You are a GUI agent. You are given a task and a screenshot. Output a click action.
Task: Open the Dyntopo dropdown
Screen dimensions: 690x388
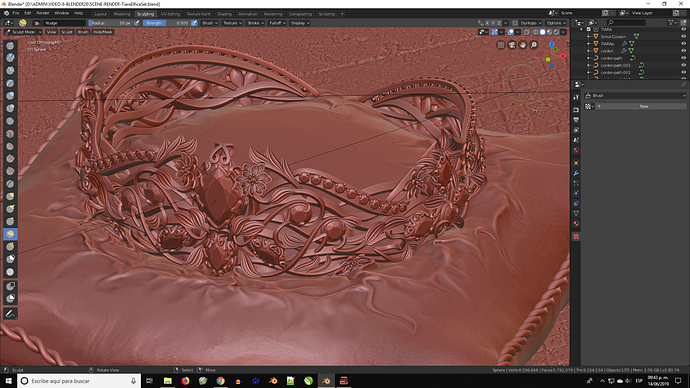tap(531, 23)
